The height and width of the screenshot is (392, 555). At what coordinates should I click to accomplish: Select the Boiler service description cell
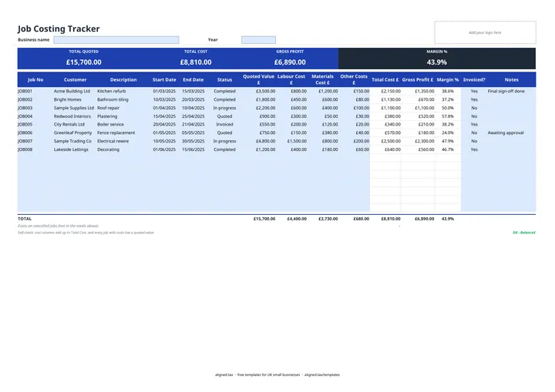[110, 125]
